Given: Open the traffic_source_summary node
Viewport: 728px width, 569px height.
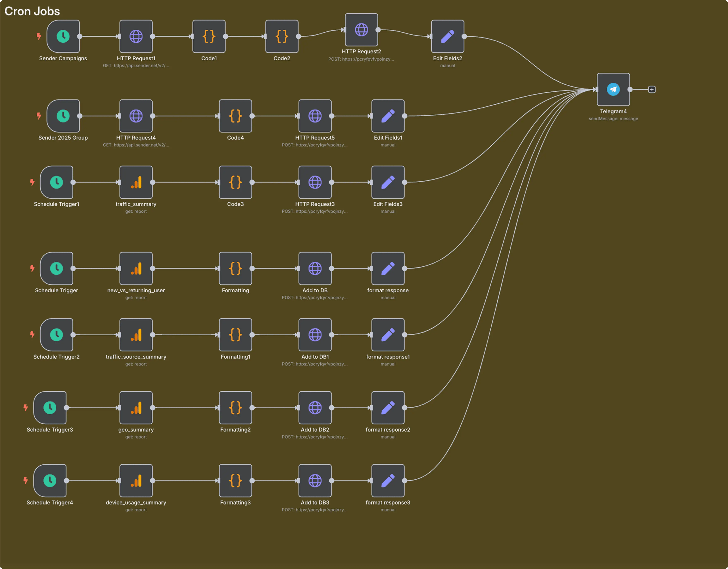Looking at the screenshot, I should click(136, 335).
